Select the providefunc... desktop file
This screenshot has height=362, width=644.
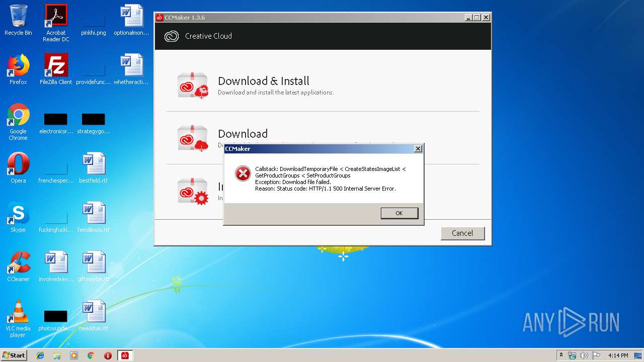click(x=94, y=69)
